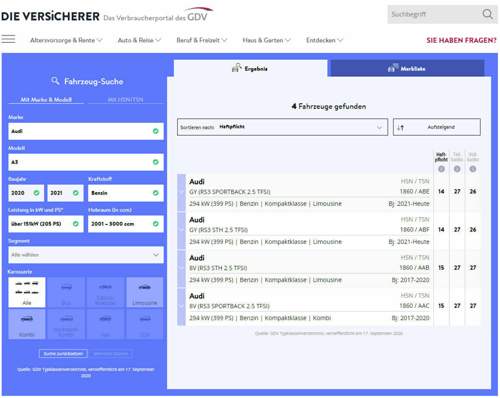Select the Alle body type tile

tap(27, 292)
